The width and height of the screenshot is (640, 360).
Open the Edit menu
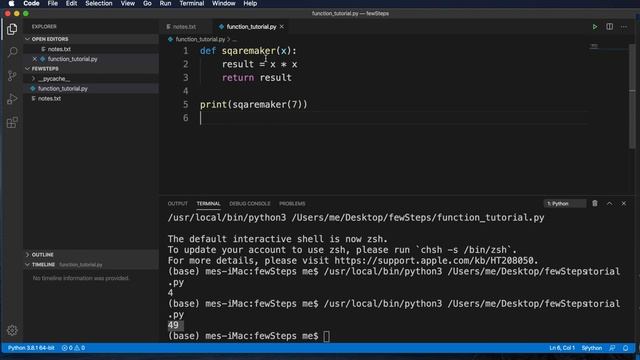(x=71, y=3)
